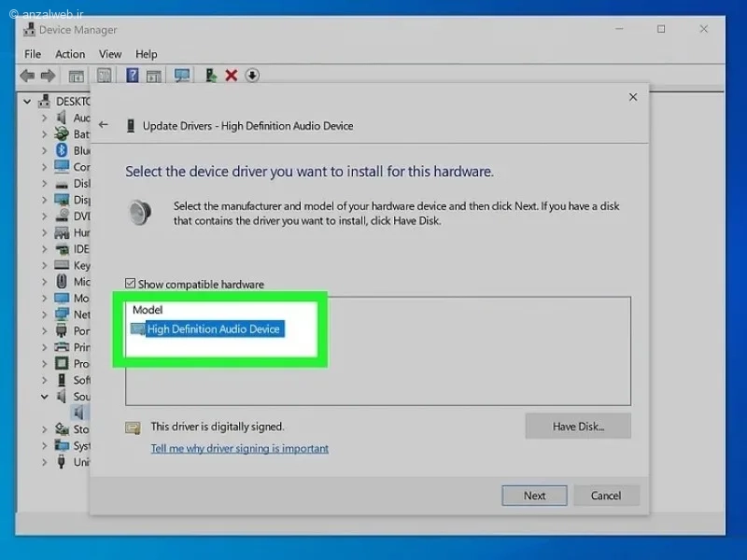Expand the Bluetooth category chevron
747x560 pixels.
tap(44, 150)
